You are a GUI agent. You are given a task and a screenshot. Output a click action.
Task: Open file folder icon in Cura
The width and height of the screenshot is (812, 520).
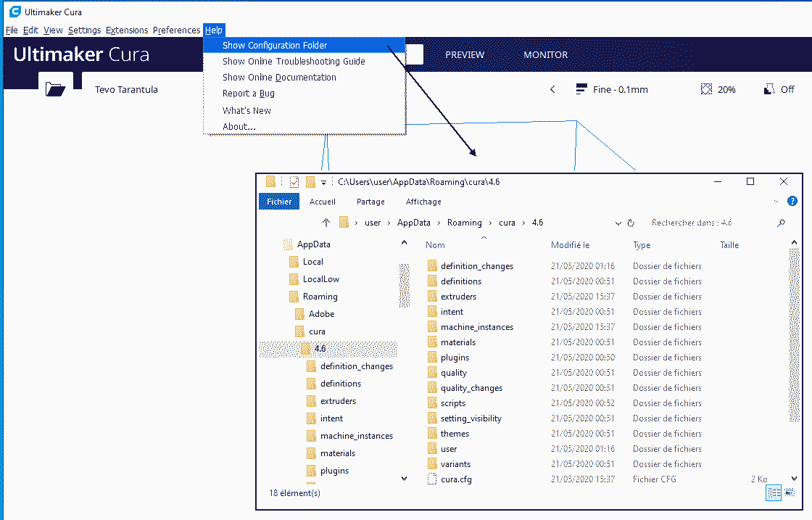[55, 89]
